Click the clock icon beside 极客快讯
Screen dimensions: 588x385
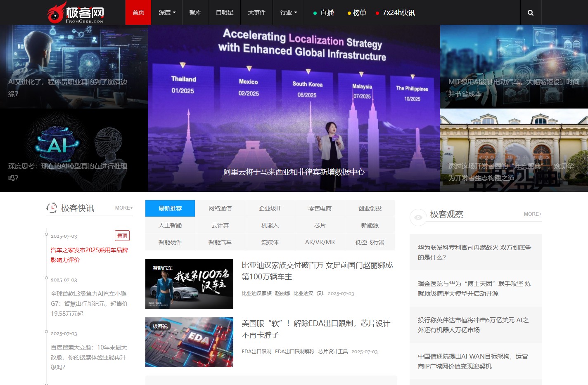52,208
